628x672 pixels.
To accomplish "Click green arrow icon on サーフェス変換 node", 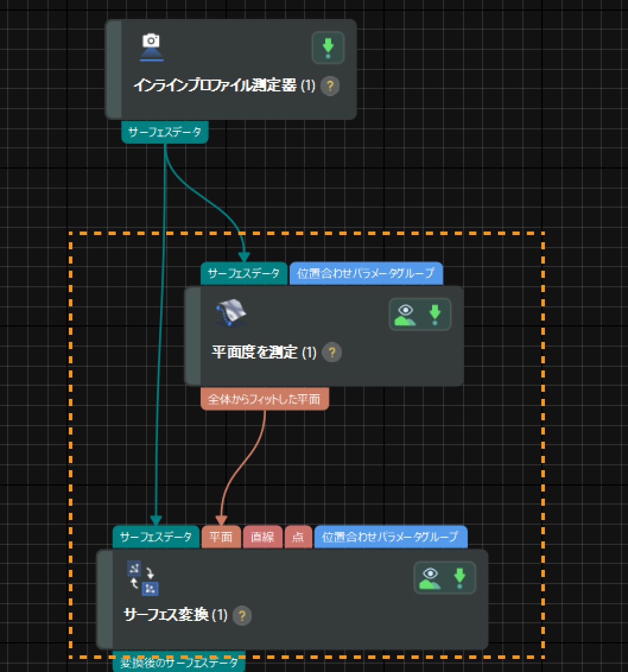I will [460, 578].
